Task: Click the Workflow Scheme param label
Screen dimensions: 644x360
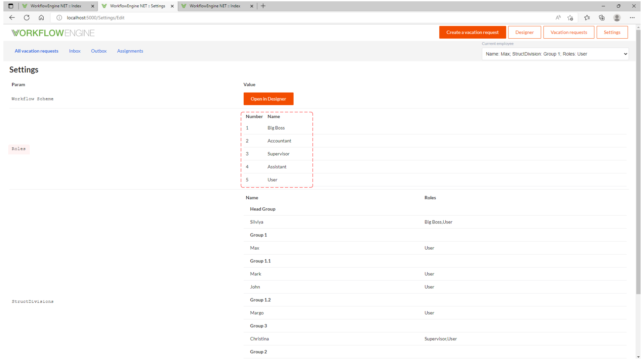Action: pyautogui.click(x=32, y=99)
